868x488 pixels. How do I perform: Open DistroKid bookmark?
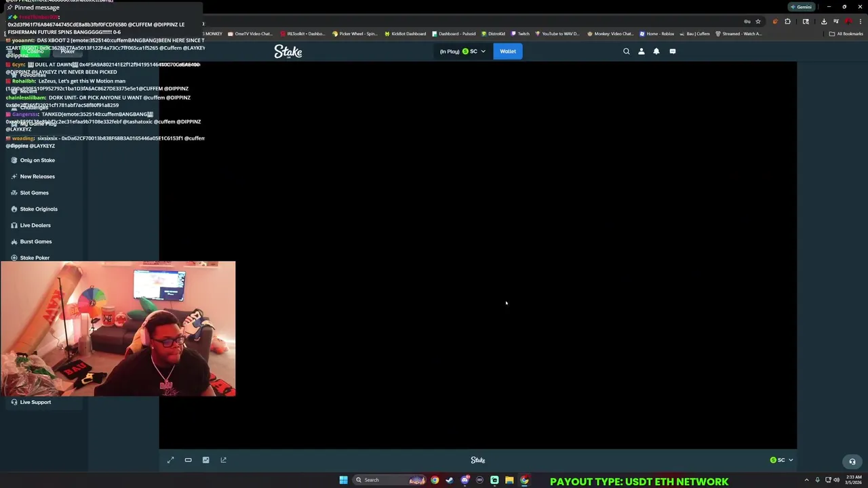point(493,34)
